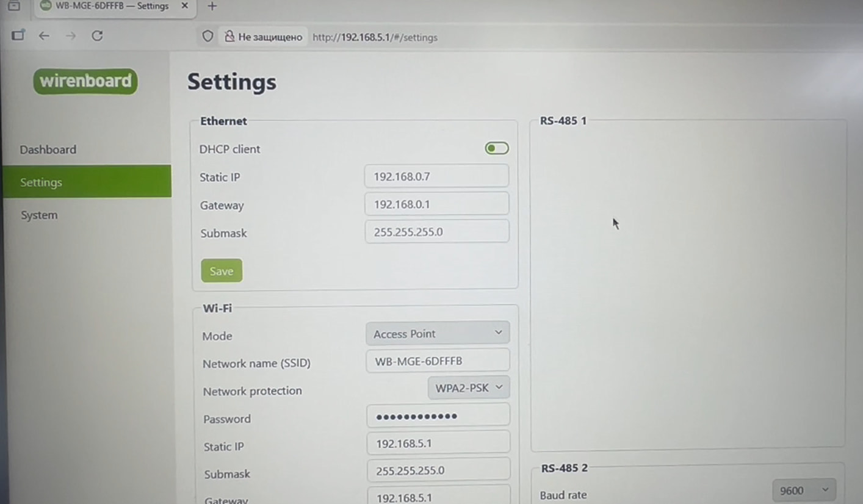Viewport: 863px width, 504px height.
Task: Expand the Network protection WPA2-PSK dropdown
Action: pos(468,387)
